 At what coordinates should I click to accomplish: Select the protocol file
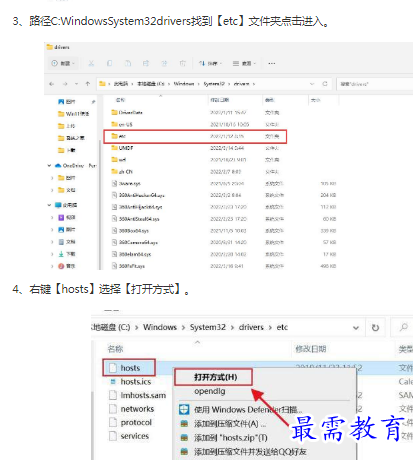click(x=131, y=422)
